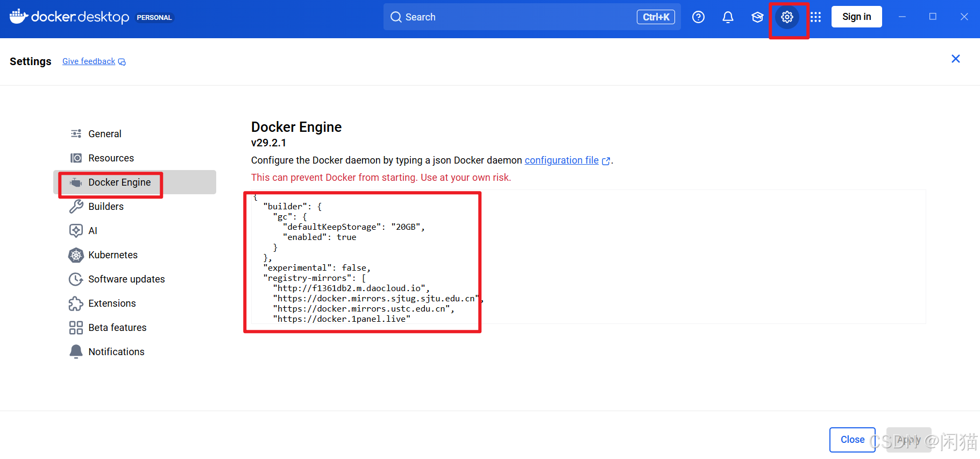Maximize the Docker Desktop window
The width and height of the screenshot is (980, 459).
[933, 17]
